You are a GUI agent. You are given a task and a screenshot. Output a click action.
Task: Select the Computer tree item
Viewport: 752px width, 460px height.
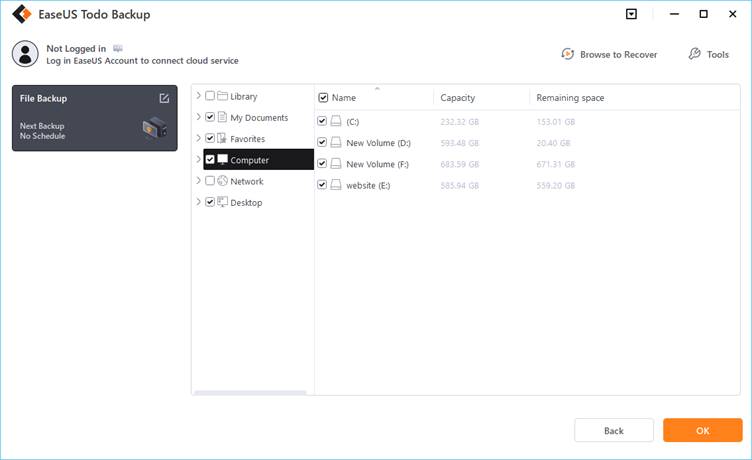258,159
